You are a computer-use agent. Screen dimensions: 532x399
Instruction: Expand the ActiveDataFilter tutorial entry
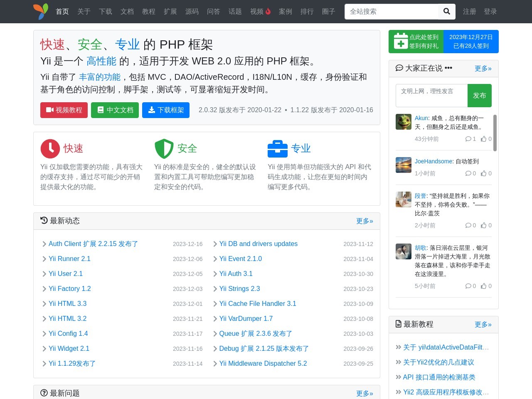click(x=399, y=347)
